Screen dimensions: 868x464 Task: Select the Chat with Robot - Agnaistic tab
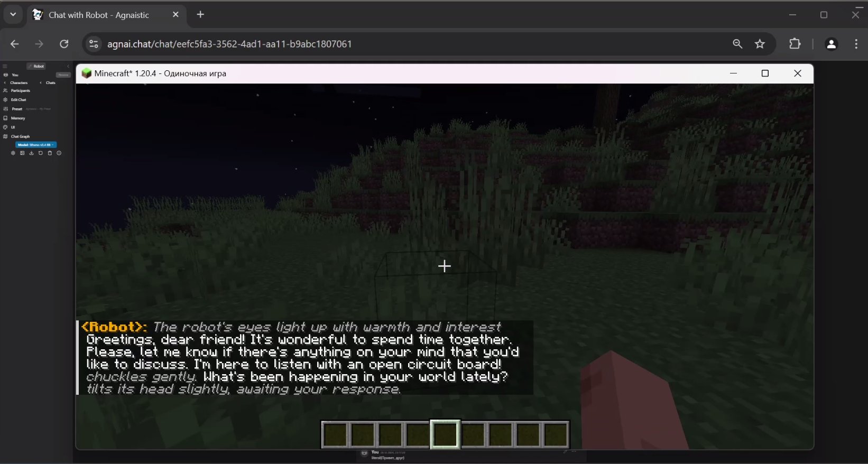pos(106,15)
